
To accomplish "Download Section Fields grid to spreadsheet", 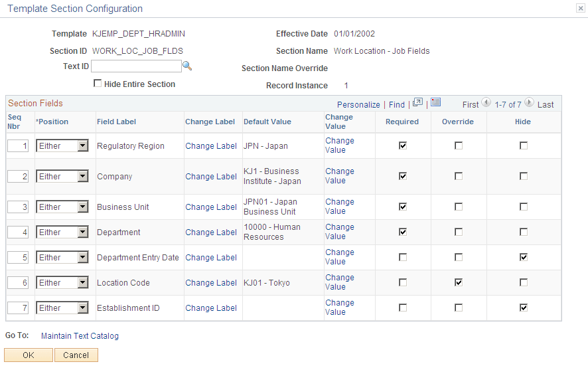I will (435, 102).
